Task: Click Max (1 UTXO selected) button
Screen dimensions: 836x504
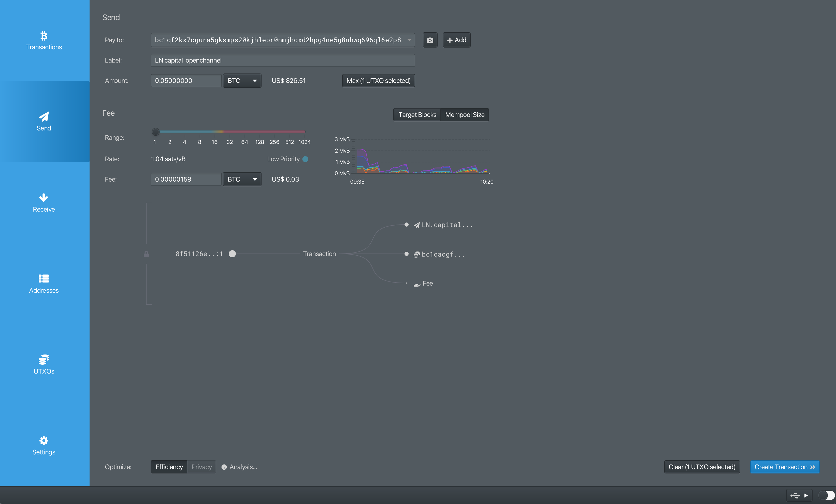Action: pos(378,81)
